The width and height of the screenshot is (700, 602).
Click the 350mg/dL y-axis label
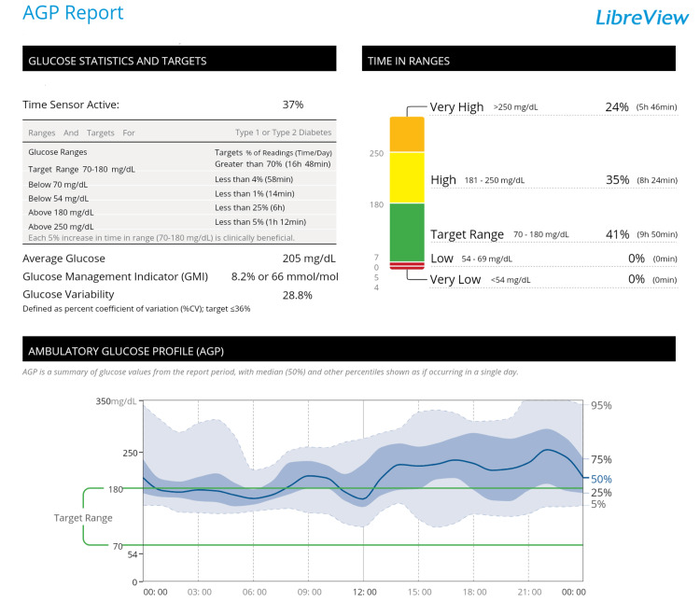(116, 401)
